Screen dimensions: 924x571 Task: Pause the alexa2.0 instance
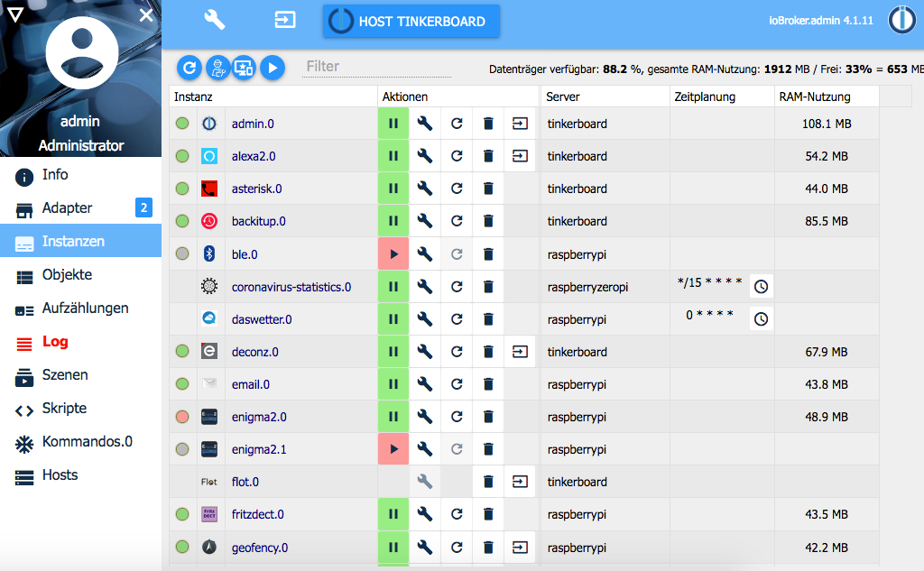[x=393, y=156]
